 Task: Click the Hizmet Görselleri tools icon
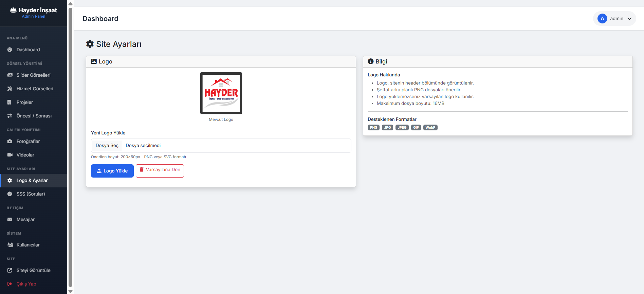(10, 89)
